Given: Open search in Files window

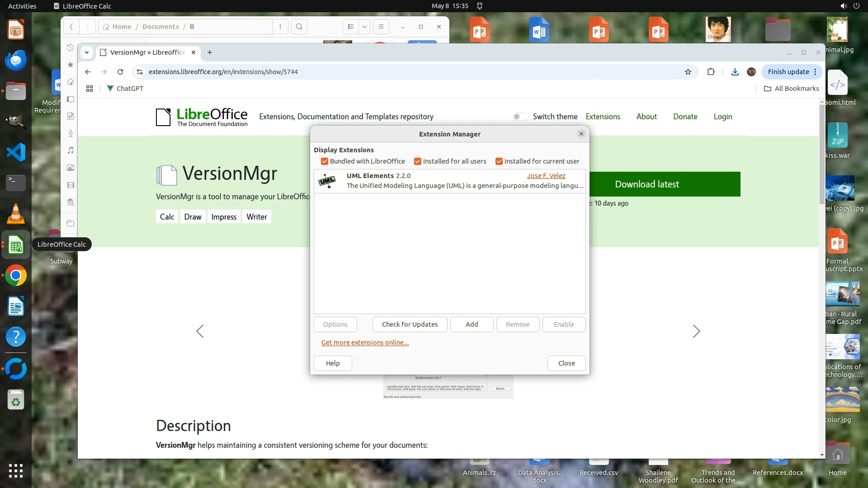Looking at the screenshot, I should [299, 27].
